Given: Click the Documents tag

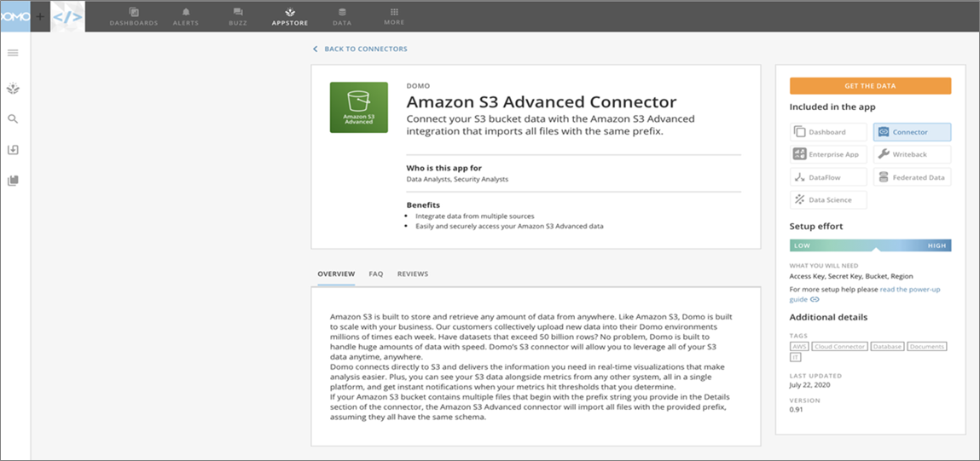Looking at the screenshot, I should 927,346.
